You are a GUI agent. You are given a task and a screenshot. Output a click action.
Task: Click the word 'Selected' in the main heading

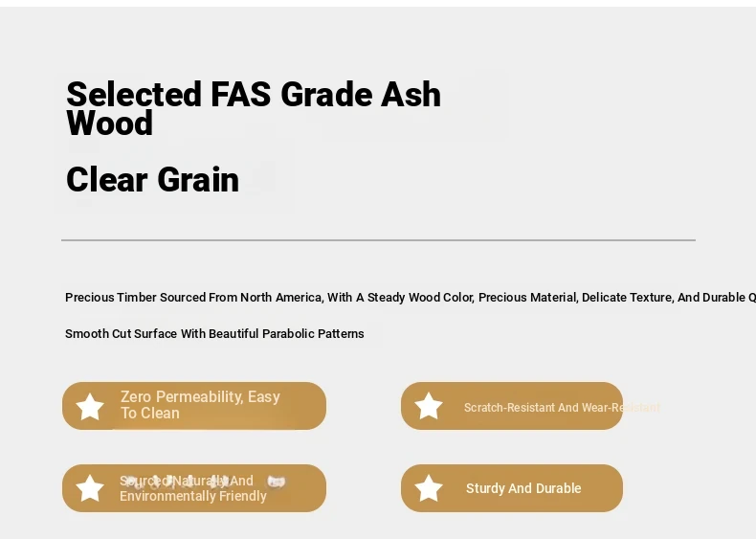tap(134, 94)
